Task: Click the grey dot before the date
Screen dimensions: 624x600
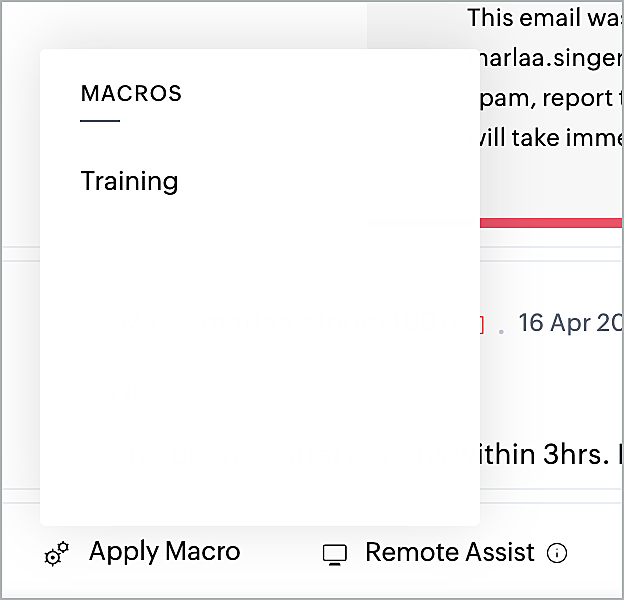Action: click(x=501, y=329)
